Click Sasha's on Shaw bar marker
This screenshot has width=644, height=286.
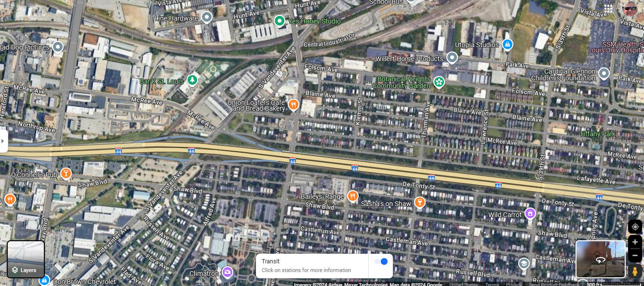click(420, 203)
